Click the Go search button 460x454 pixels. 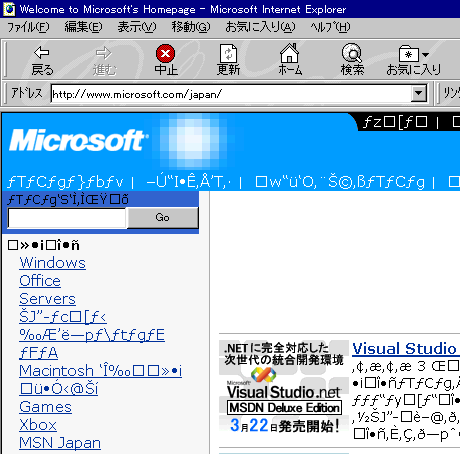(x=163, y=217)
